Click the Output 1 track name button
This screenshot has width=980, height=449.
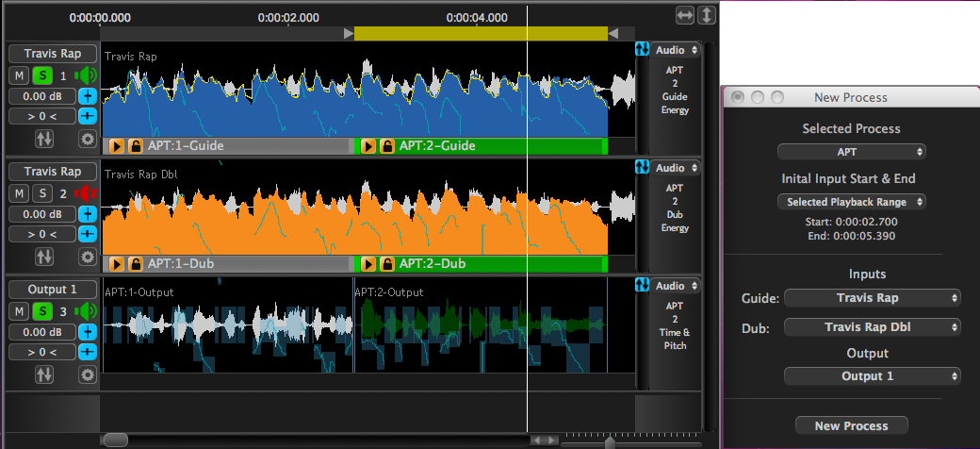tap(53, 290)
